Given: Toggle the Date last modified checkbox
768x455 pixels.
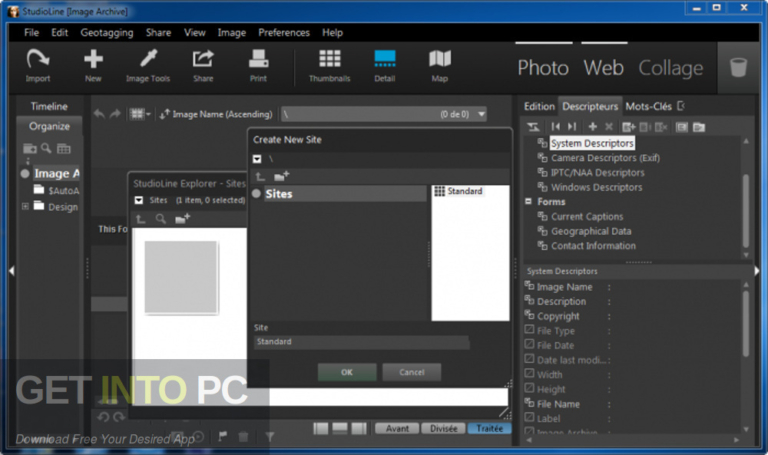Looking at the screenshot, I should [529, 359].
